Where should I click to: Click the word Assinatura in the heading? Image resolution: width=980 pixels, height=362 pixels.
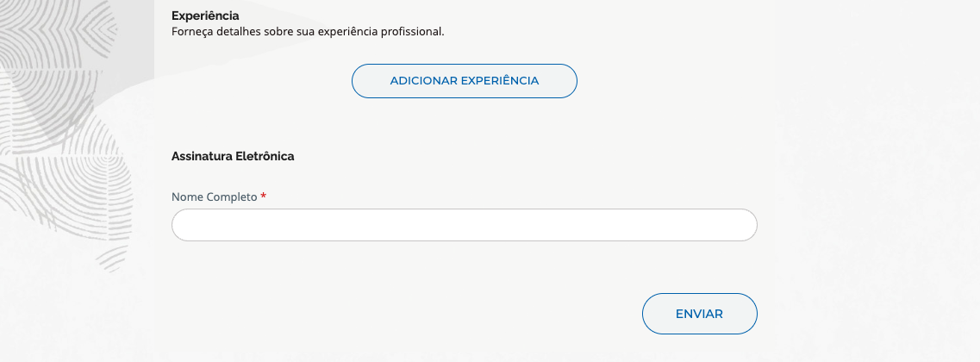[202, 157]
